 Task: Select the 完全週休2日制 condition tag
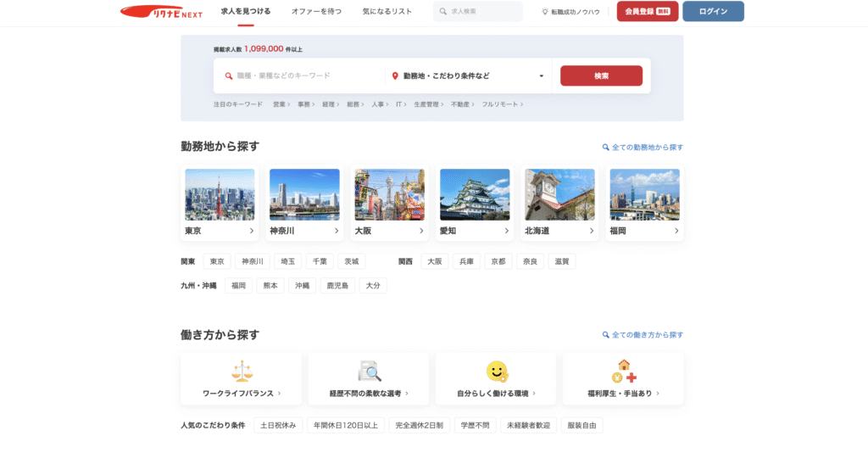[x=419, y=425]
